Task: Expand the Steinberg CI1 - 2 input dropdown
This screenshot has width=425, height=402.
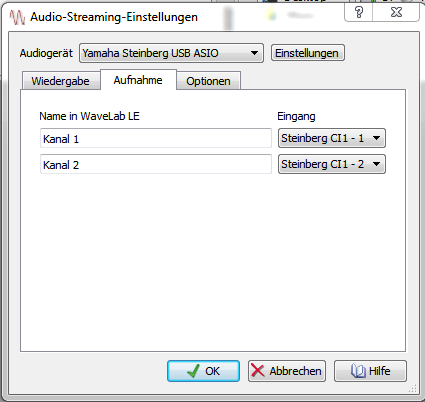Action: [332, 164]
